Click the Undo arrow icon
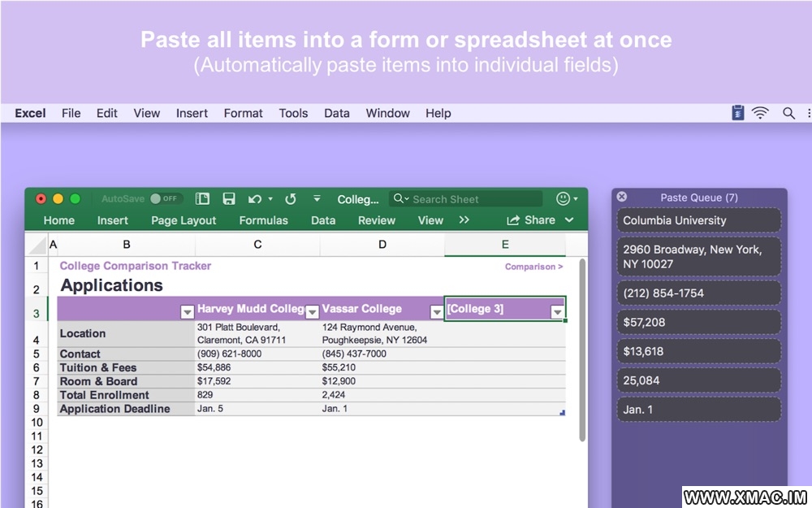This screenshot has height=508, width=812. tap(255, 199)
